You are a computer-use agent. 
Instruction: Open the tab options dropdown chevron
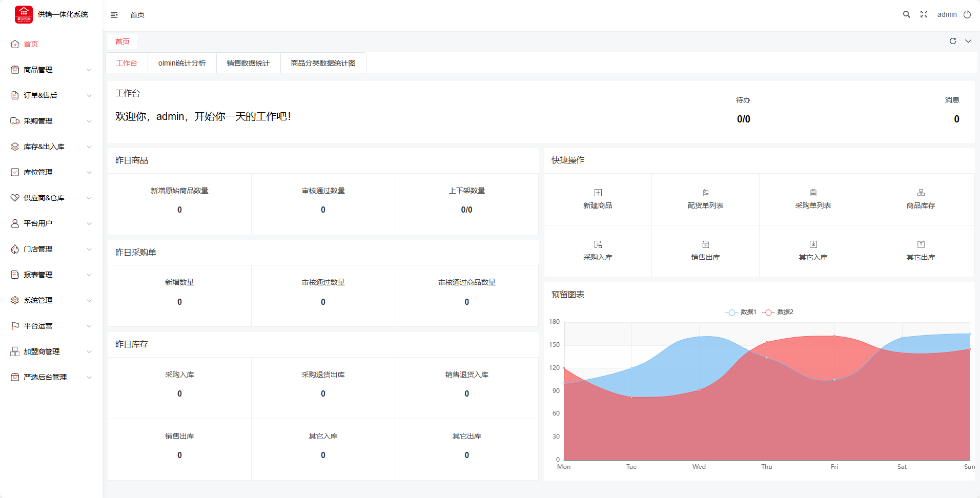point(968,41)
